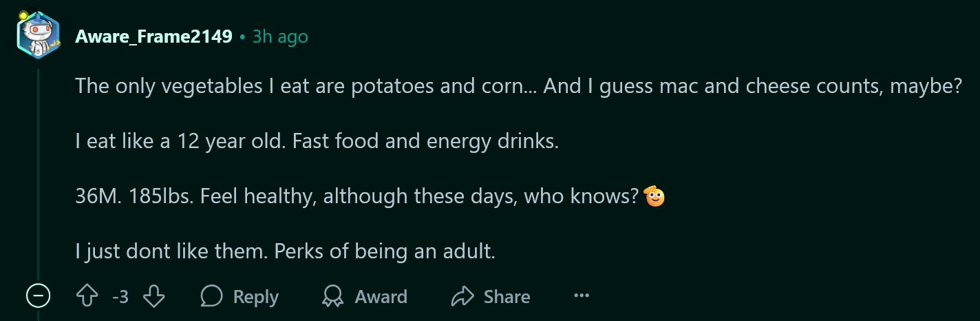Click the melting face emoji
980x321 pixels.
[654, 197]
